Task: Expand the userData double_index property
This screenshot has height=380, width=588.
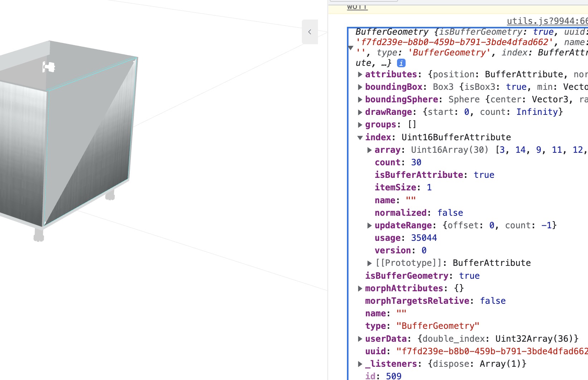Action: [x=360, y=339]
